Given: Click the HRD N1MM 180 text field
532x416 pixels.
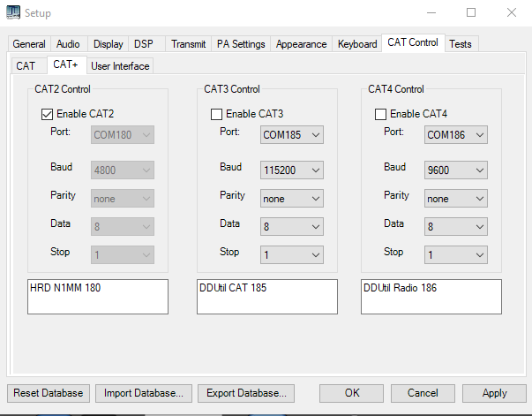Looking at the screenshot, I should point(97,297).
